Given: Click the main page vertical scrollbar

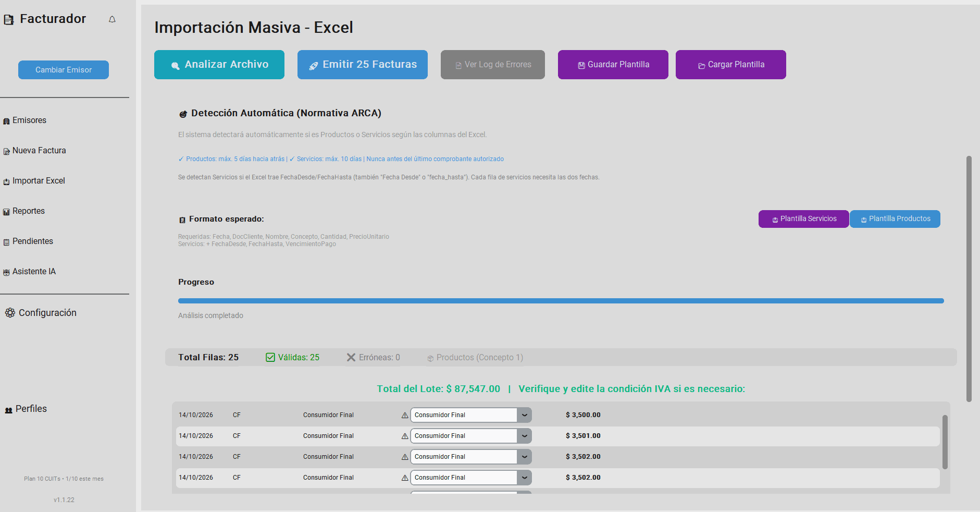Looking at the screenshot, I should 969,279.
